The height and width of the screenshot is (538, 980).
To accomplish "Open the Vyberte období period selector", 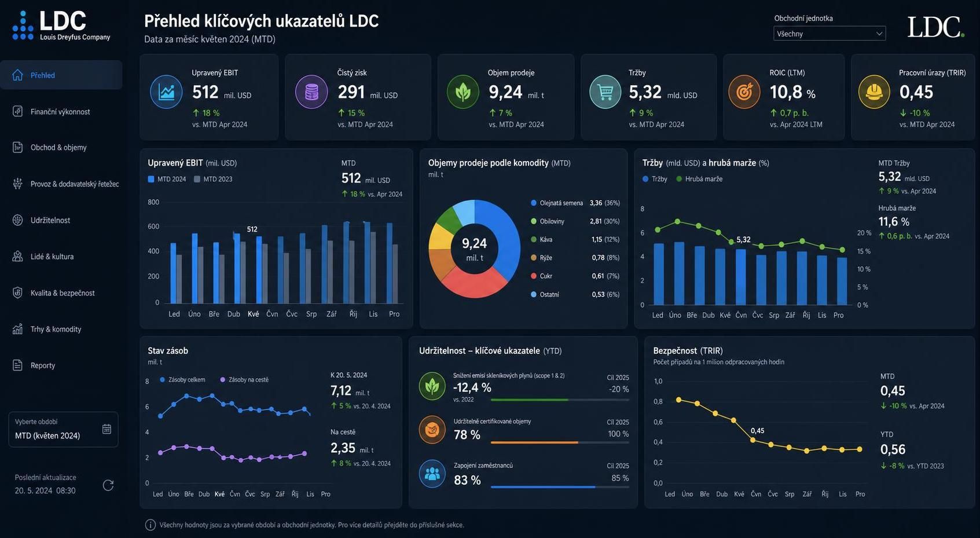I will coord(63,429).
